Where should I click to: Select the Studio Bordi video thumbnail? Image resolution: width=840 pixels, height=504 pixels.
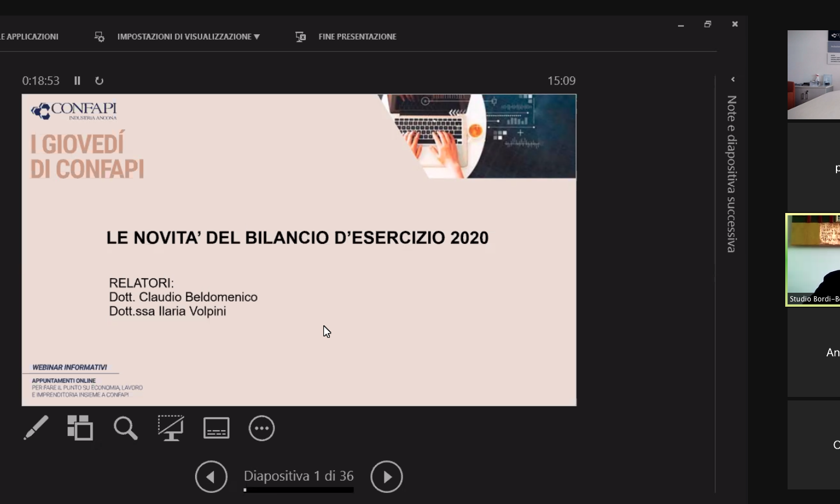[813, 260]
